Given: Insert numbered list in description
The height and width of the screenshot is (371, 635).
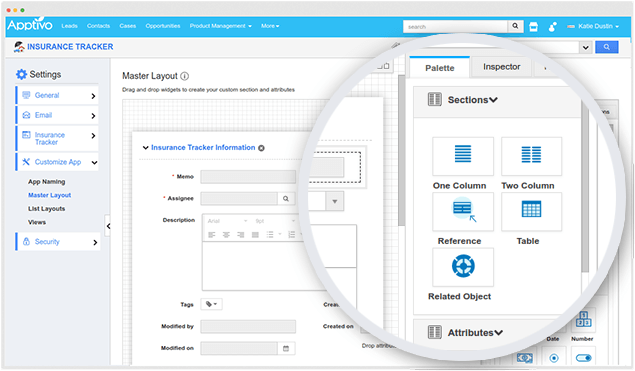Looking at the screenshot, I should 292,235.
